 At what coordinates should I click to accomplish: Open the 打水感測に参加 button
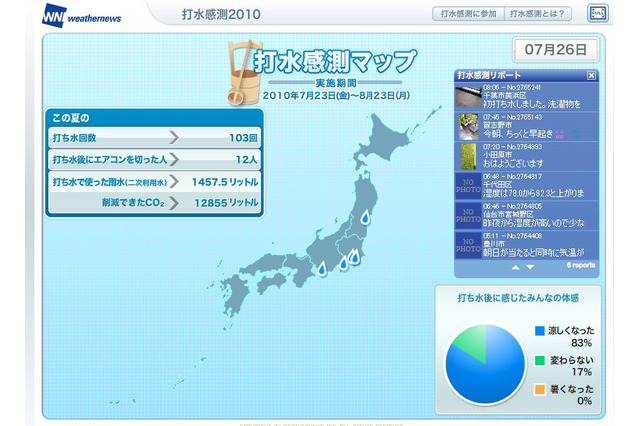464,14
